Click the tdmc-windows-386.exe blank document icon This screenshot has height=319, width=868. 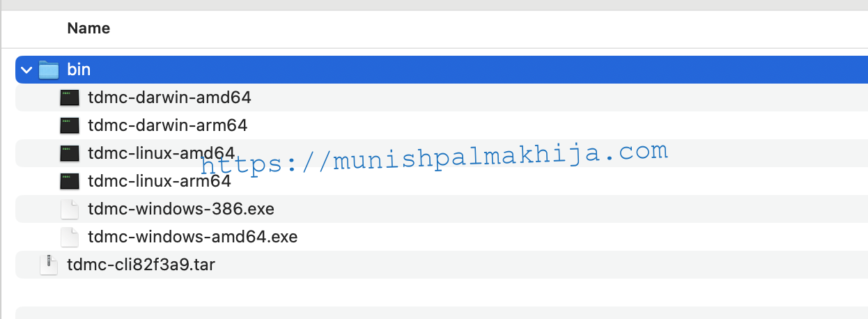[70, 209]
